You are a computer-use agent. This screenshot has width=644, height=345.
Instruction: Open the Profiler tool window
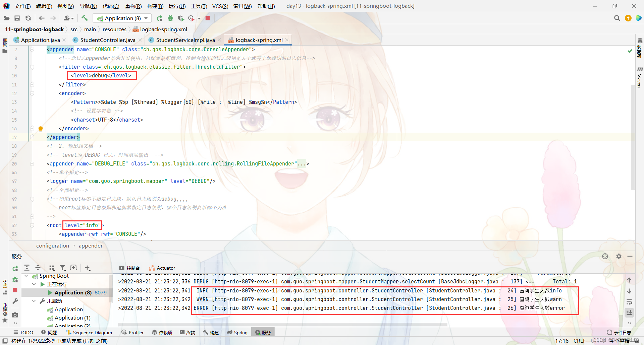132,332
